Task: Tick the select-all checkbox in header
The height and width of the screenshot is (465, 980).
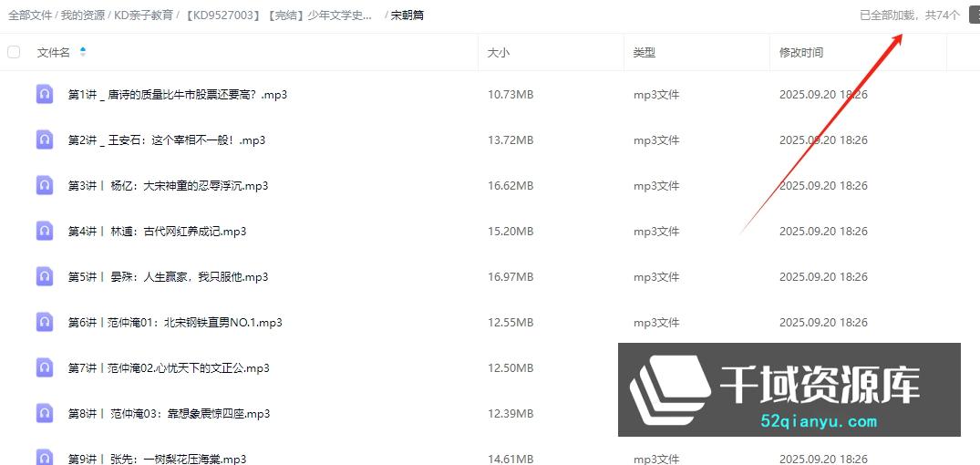Action: point(14,52)
